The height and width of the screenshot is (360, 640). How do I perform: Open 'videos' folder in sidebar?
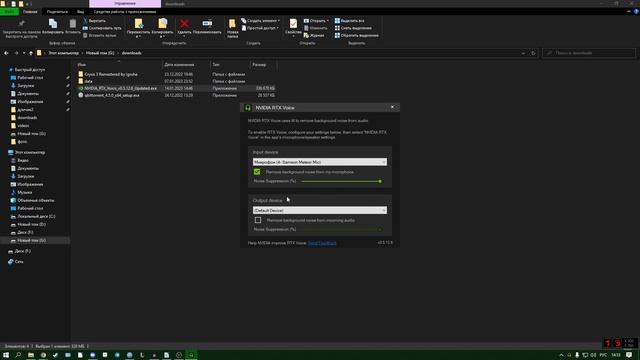(x=23, y=126)
